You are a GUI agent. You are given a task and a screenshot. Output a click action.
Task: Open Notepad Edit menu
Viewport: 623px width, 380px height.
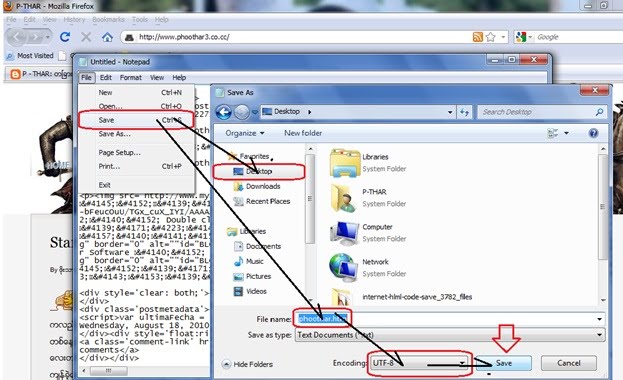pos(105,78)
